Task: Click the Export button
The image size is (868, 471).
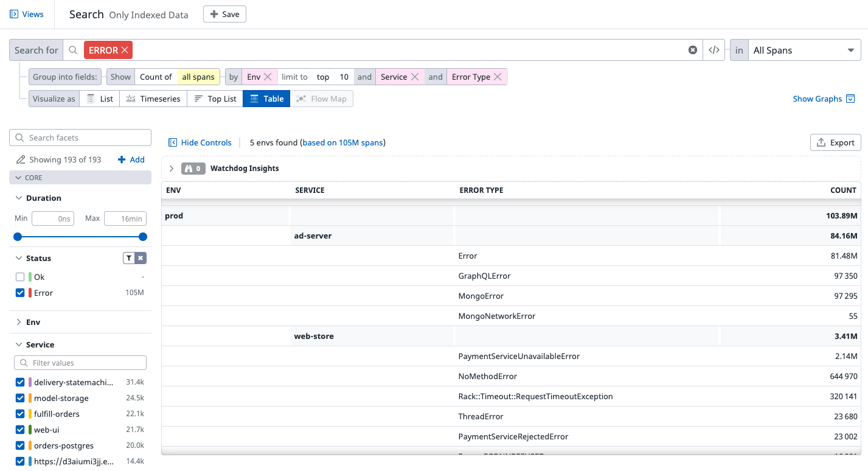Action: [835, 142]
